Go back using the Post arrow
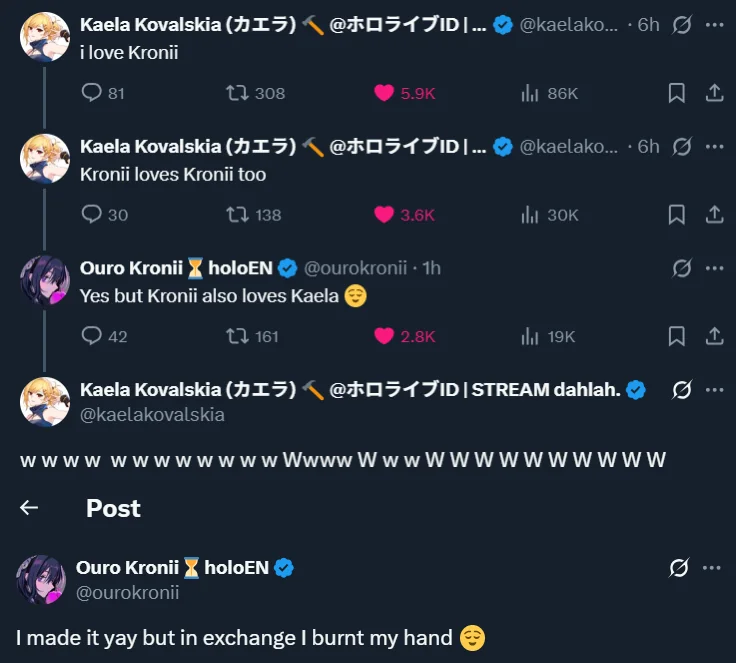Image resolution: width=736 pixels, height=663 pixels. coord(29,508)
